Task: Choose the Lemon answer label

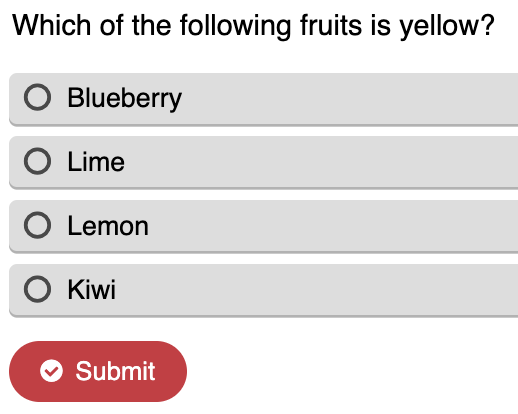Action: coord(108,226)
